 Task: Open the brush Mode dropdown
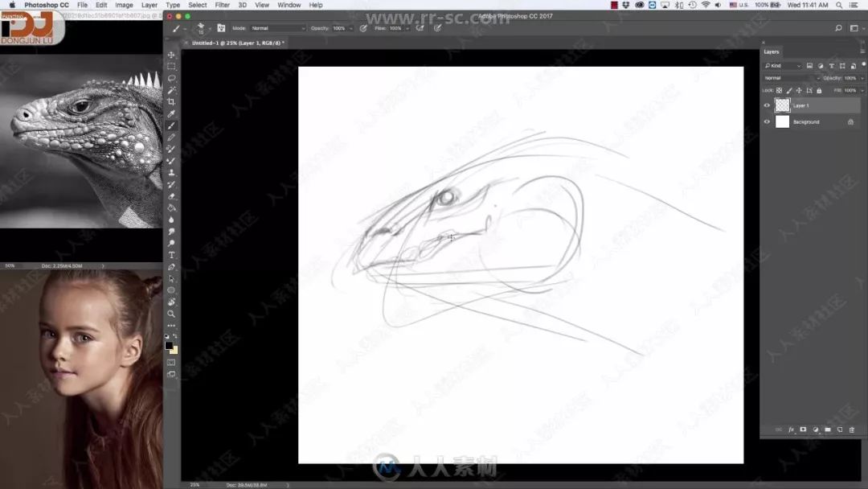(x=278, y=28)
